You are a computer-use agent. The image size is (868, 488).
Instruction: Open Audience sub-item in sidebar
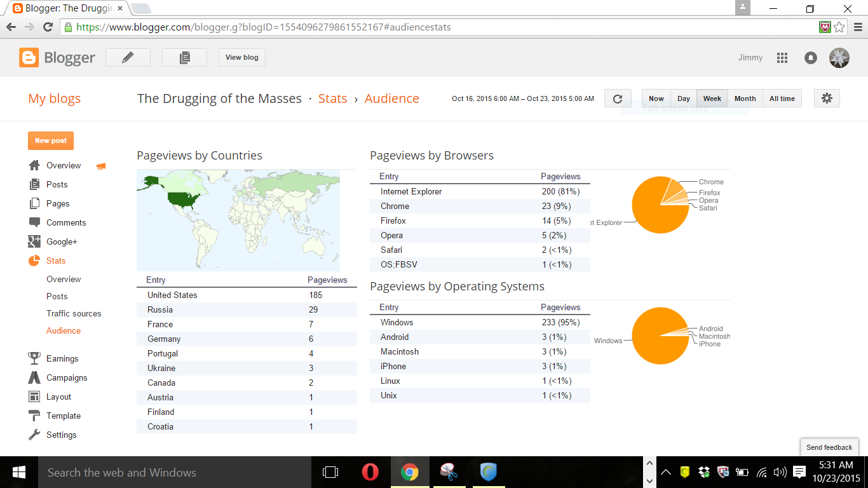pos(64,331)
